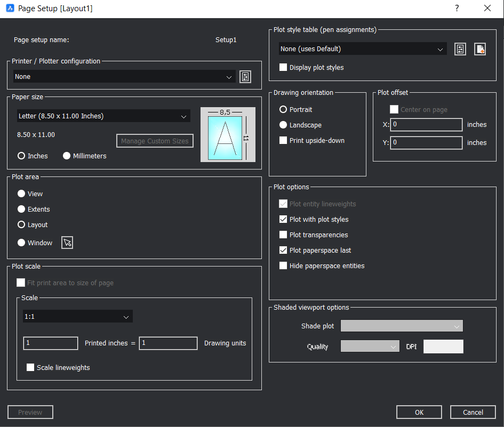Click the Help question mark
The image size is (504, 427).
point(457,8)
